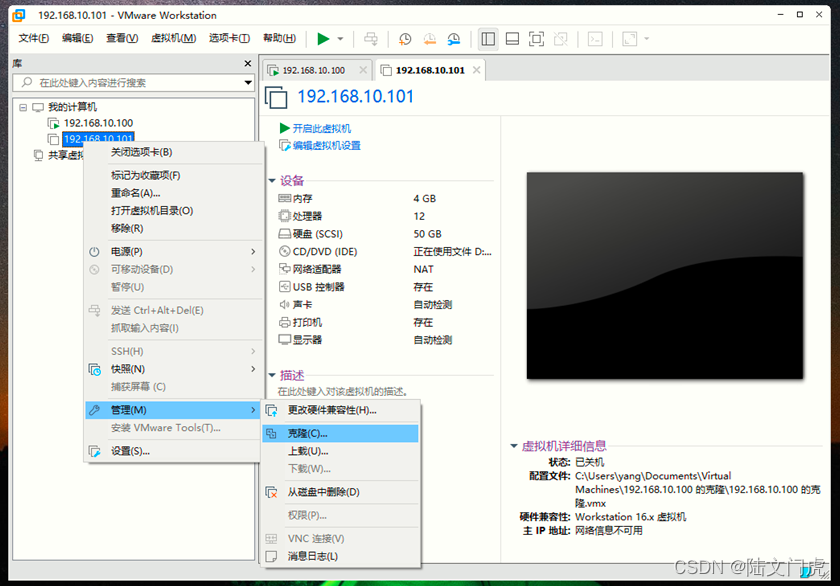The height and width of the screenshot is (586, 840).
Task: Select the 打印机 device row
Action: tap(385, 322)
